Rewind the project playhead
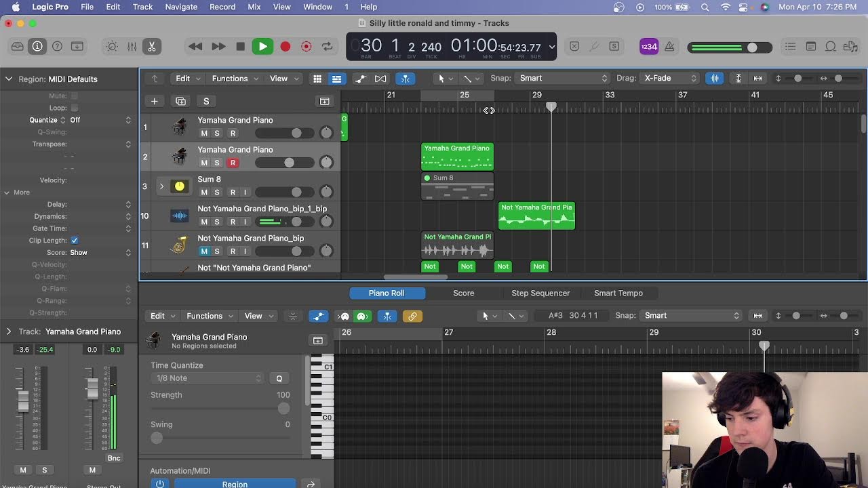Screen dimensions: 868x488 click(x=195, y=47)
